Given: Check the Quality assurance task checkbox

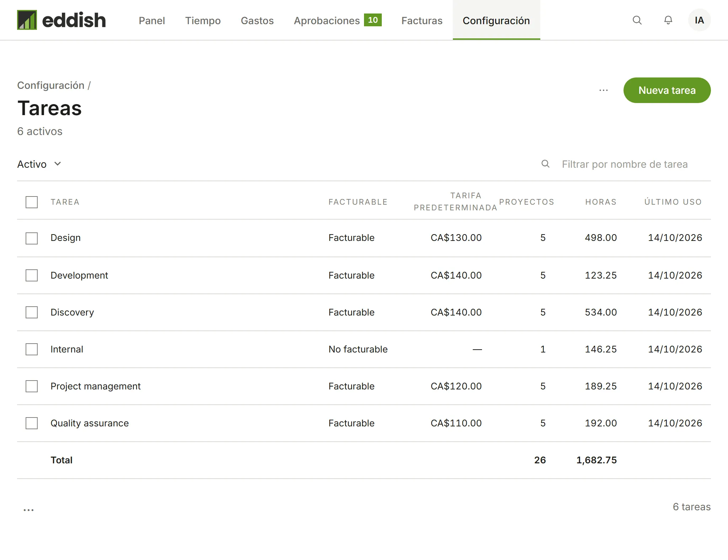Looking at the screenshot, I should coord(32,423).
